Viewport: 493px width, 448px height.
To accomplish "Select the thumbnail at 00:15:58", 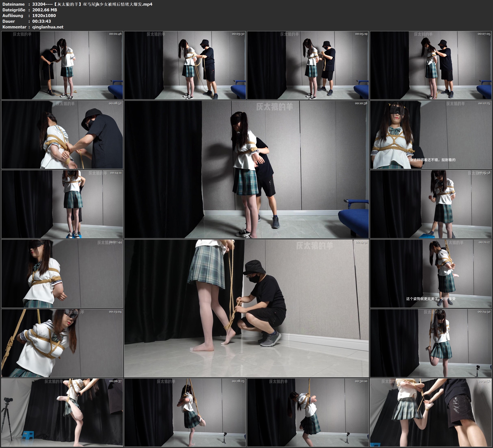I will [431, 204].
